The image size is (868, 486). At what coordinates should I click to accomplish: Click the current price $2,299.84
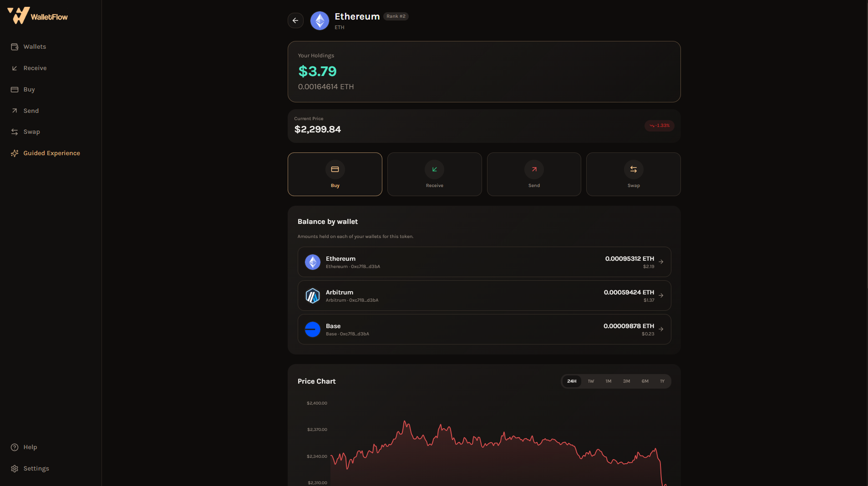point(318,129)
